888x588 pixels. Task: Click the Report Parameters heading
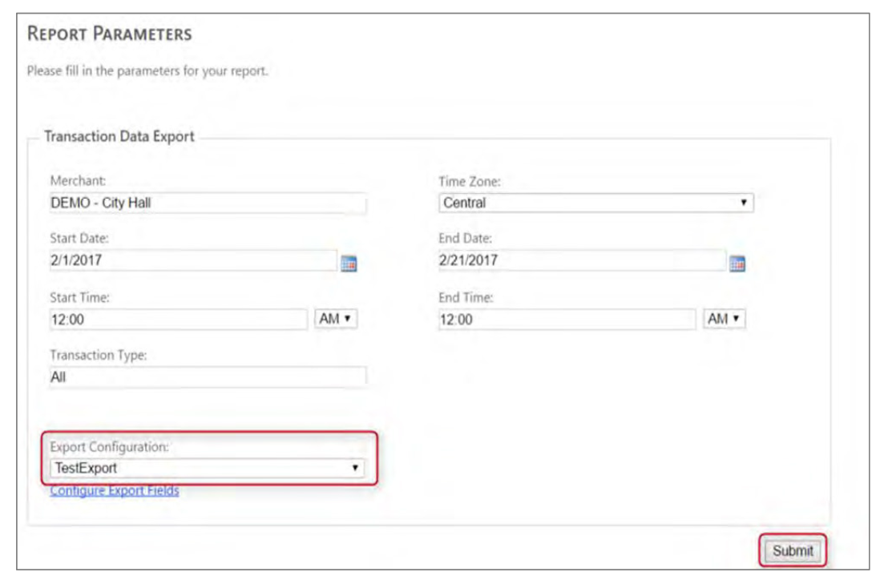(x=110, y=34)
